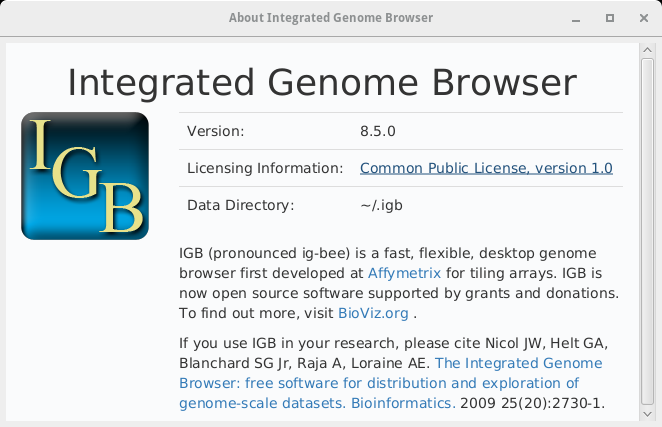662x427 pixels.
Task: Click the "Version:" row label
Action: coord(215,131)
